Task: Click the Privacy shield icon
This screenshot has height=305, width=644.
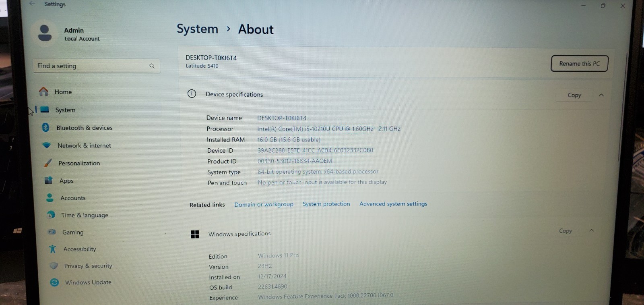Action: (x=54, y=266)
